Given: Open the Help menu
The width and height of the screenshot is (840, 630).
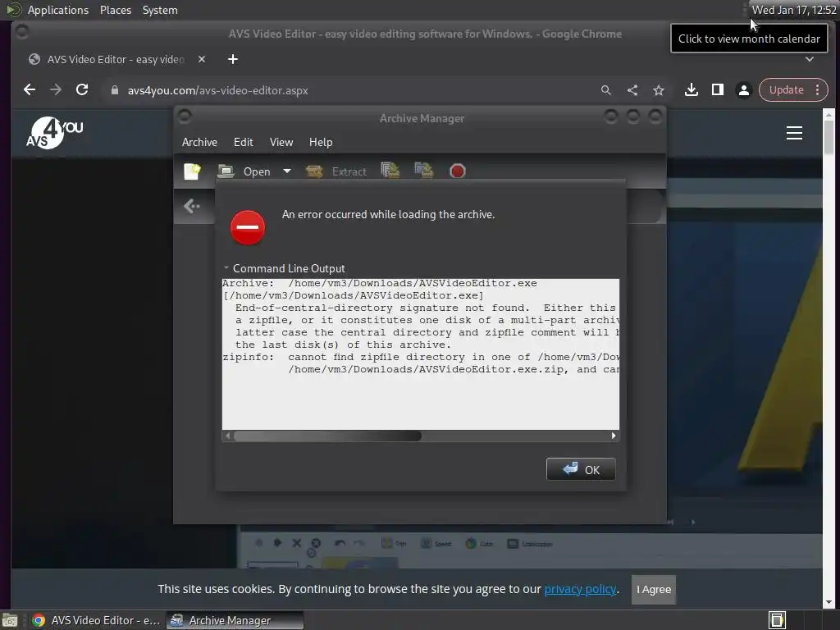Looking at the screenshot, I should pyautogui.click(x=321, y=142).
